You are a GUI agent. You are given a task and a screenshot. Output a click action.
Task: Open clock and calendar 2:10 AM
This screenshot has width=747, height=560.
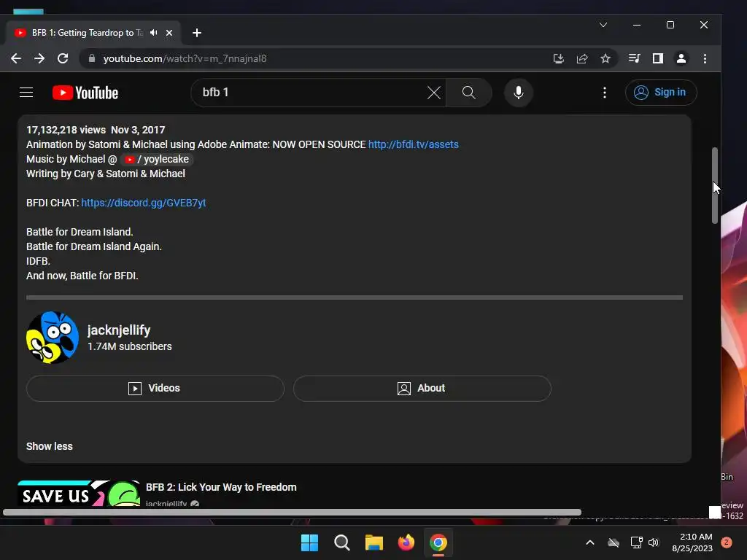coord(692,542)
